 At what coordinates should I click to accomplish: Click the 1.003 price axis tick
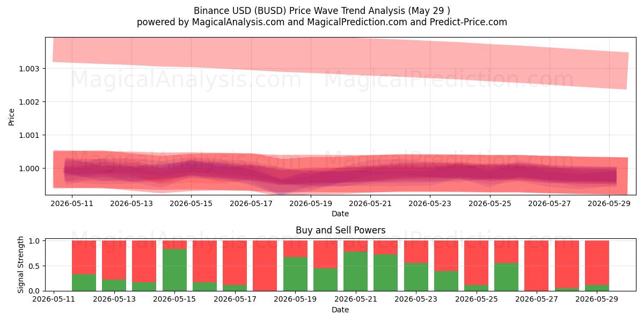tap(29, 69)
